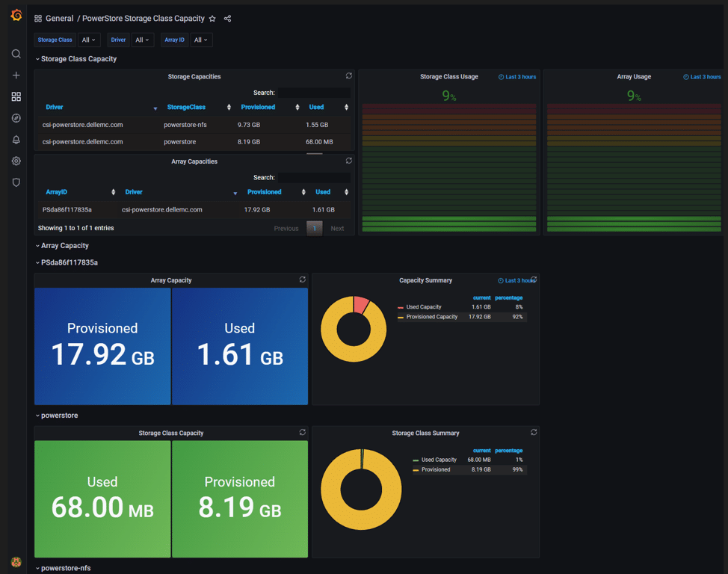Open the Array ID variable dropdown
The width and height of the screenshot is (728, 574).
(201, 40)
